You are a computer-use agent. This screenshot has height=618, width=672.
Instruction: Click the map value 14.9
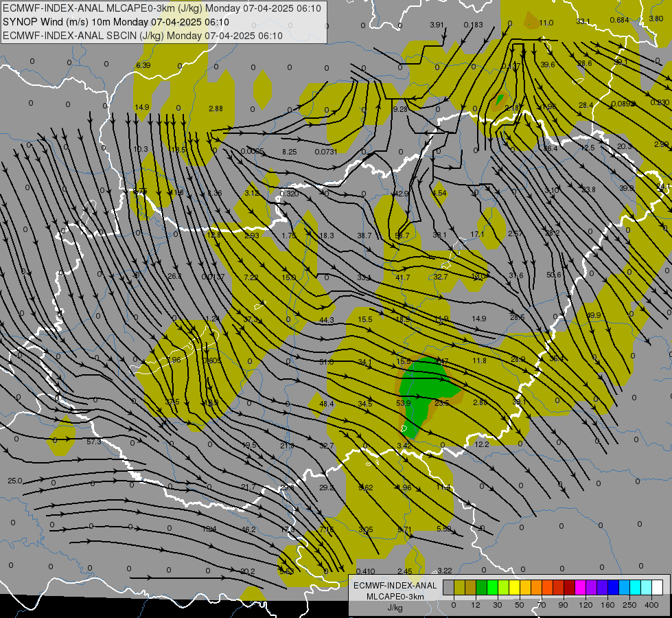click(x=142, y=107)
